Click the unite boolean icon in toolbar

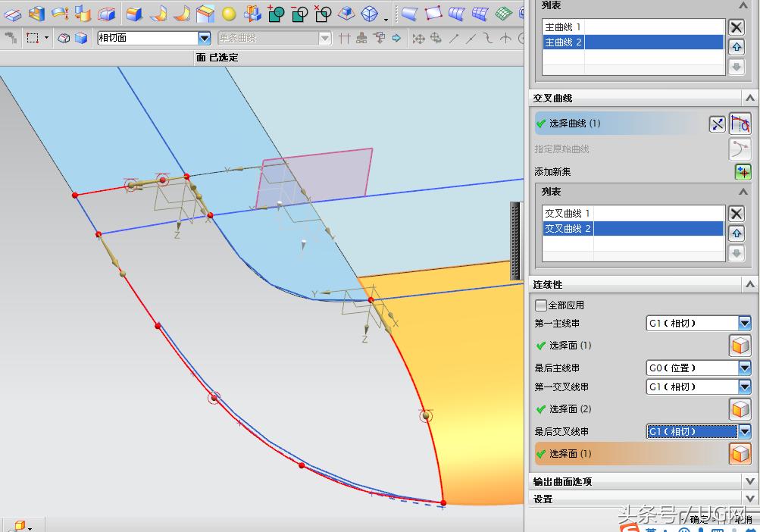(x=276, y=14)
